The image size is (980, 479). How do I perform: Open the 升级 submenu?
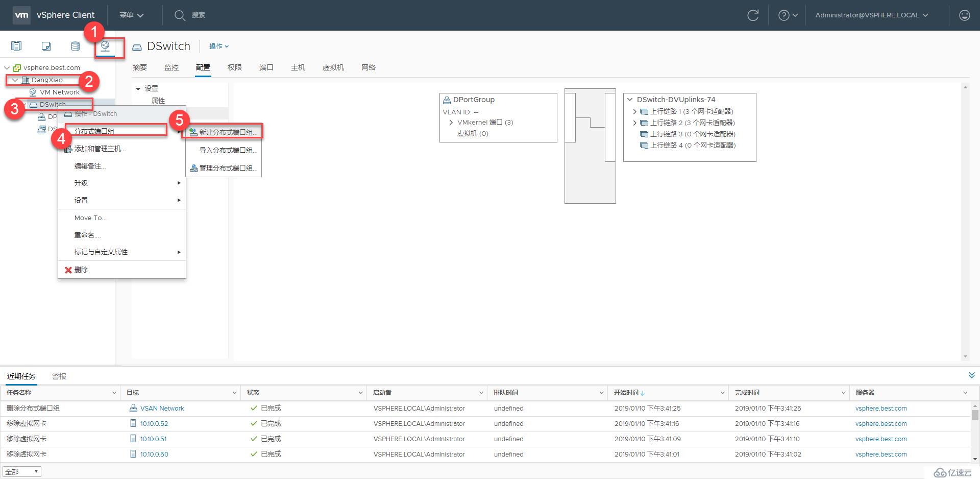(122, 183)
